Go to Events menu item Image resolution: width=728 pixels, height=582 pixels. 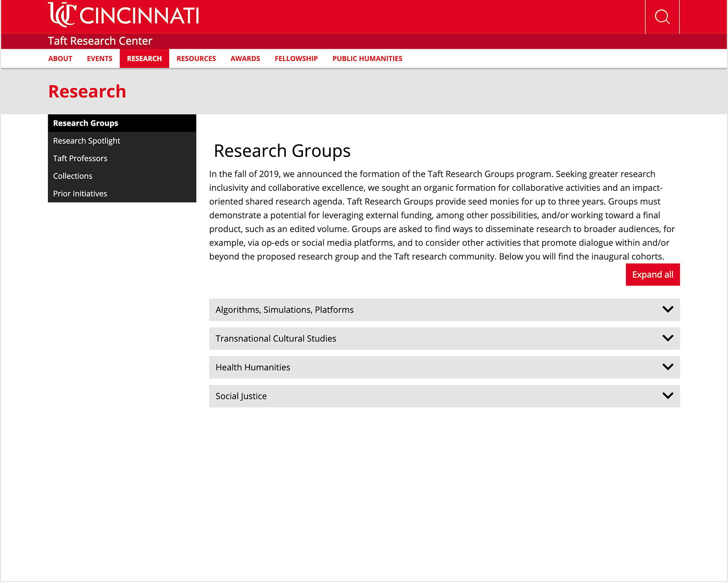pos(100,59)
